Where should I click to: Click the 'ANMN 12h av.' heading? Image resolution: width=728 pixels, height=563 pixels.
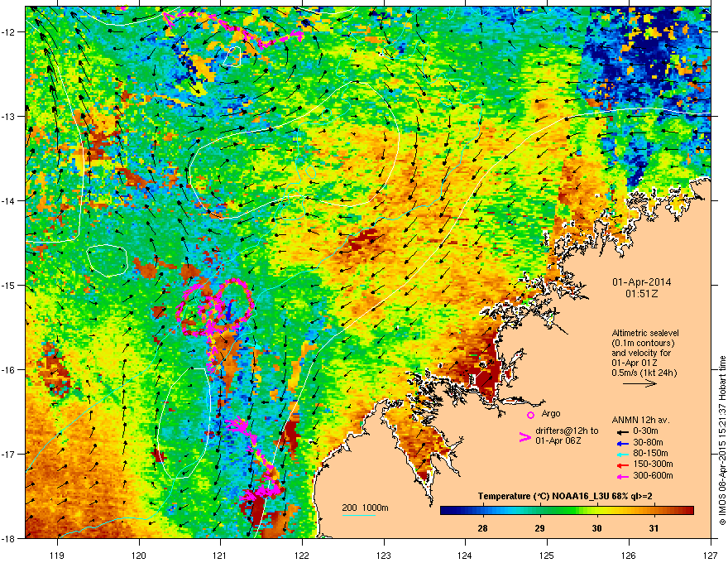click(640, 420)
